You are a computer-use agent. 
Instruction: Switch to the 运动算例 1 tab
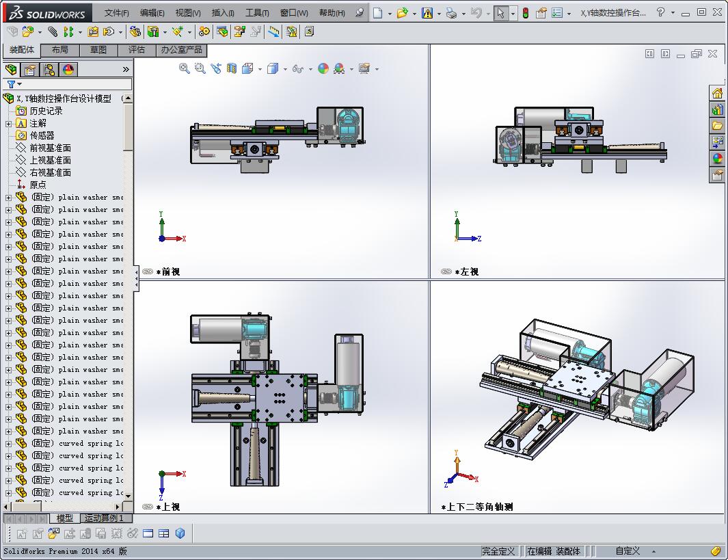(104, 518)
